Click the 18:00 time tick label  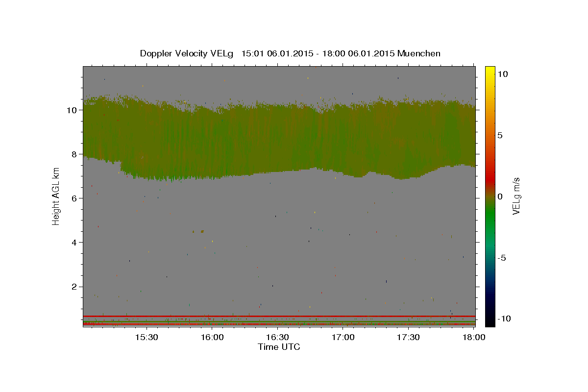[x=474, y=337]
